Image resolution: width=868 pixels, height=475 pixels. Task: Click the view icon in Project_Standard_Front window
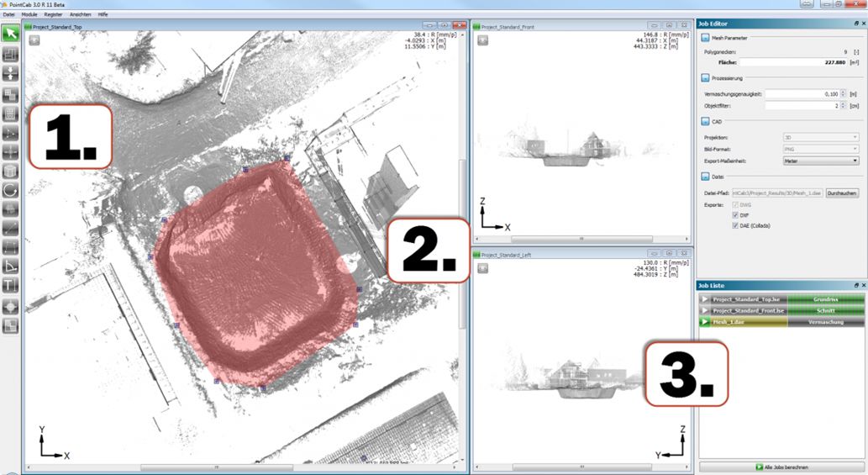[482, 40]
